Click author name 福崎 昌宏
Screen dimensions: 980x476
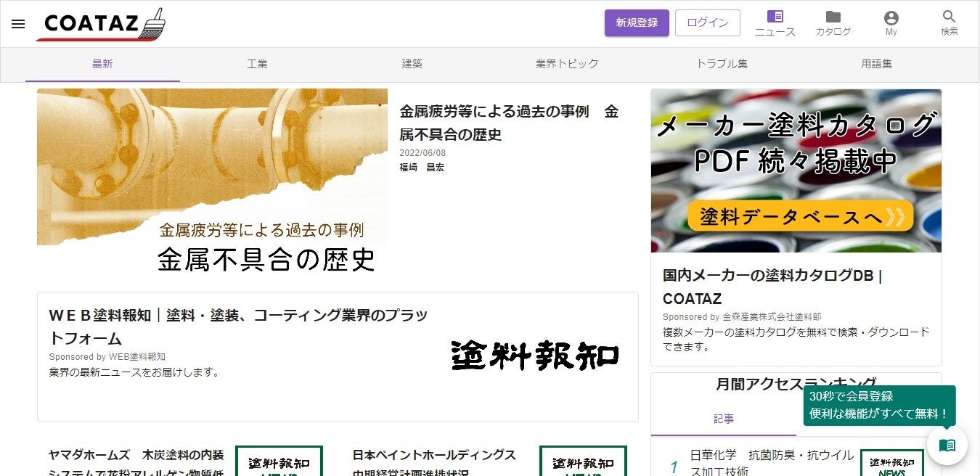(422, 167)
